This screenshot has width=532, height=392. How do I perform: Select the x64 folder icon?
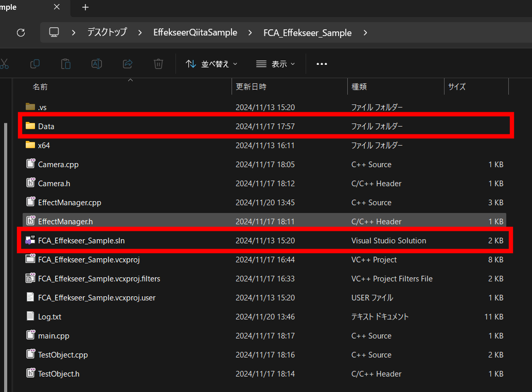pos(30,145)
